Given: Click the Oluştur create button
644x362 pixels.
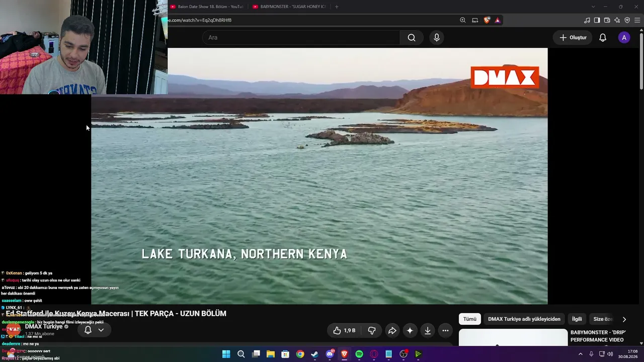Looking at the screenshot, I should click(573, 38).
